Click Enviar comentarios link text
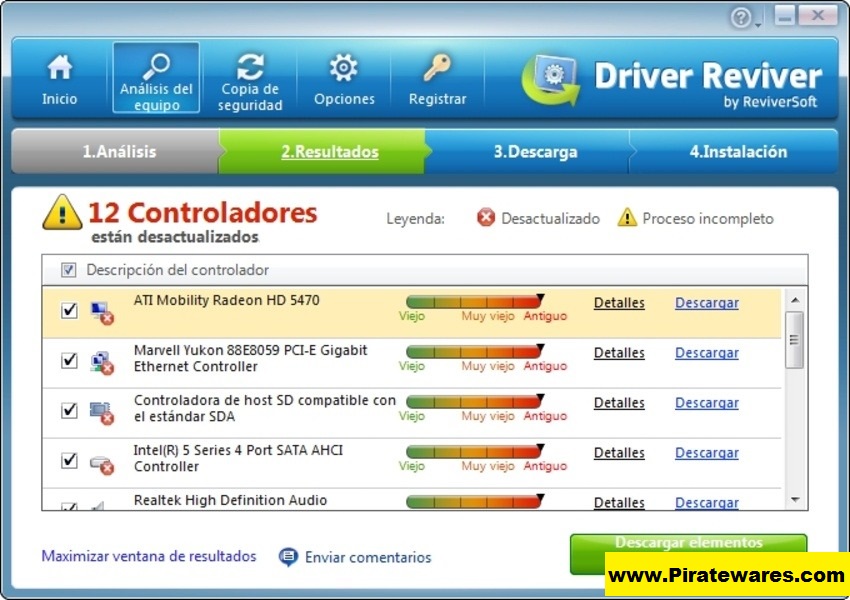 point(368,557)
